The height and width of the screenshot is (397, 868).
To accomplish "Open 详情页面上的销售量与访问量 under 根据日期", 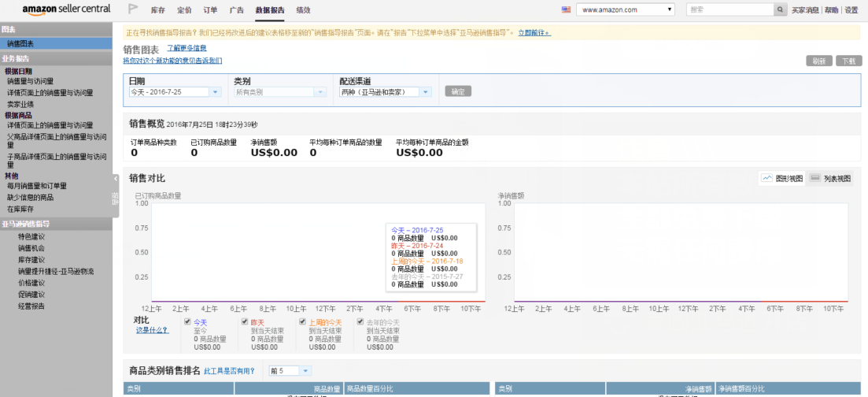I will (x=50, y=93).
